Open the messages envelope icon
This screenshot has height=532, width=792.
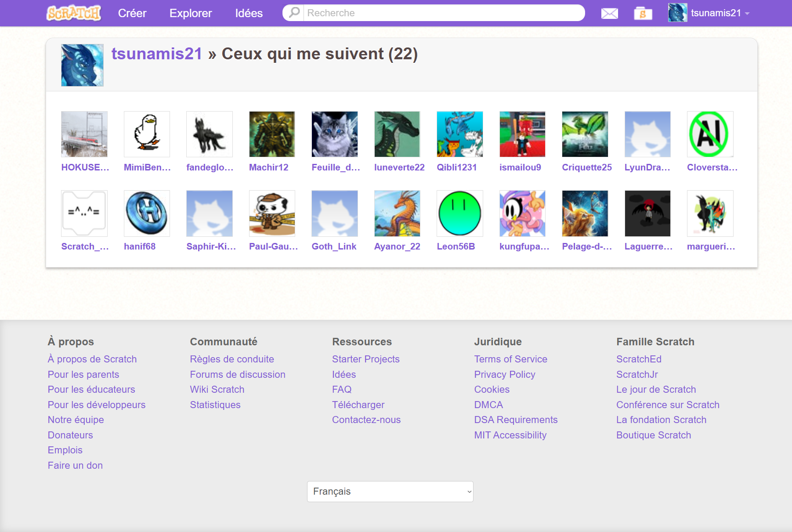click(x=609, y=13)
